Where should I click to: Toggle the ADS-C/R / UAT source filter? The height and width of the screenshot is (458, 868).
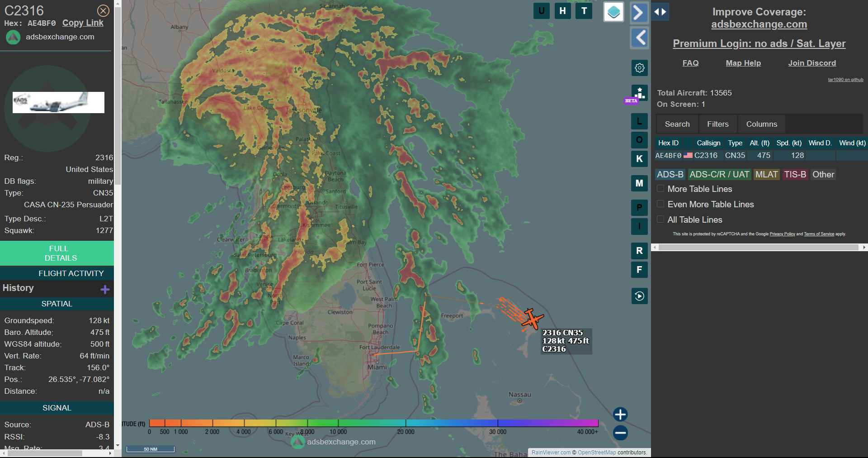[720, 175]
